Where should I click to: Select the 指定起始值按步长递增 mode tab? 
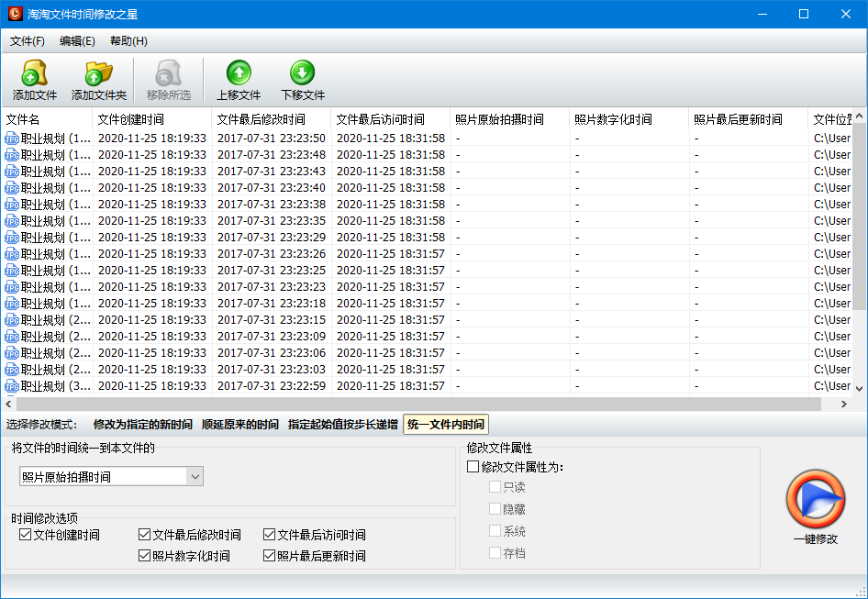(342, 425)
